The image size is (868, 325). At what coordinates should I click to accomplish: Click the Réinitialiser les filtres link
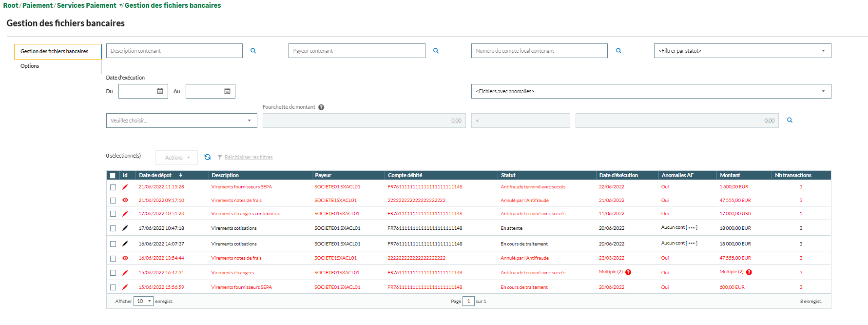coord(248,157)
